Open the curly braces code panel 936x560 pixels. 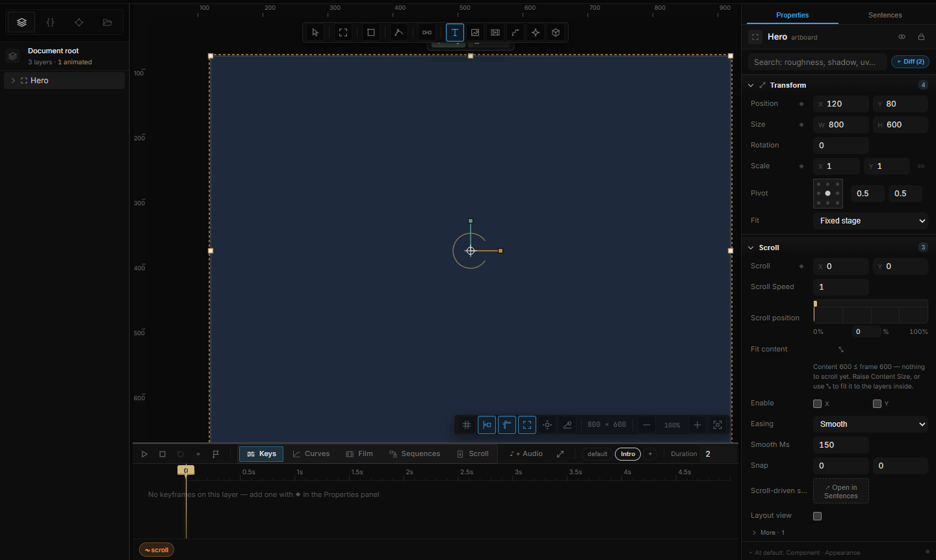[x=50, y=22]
